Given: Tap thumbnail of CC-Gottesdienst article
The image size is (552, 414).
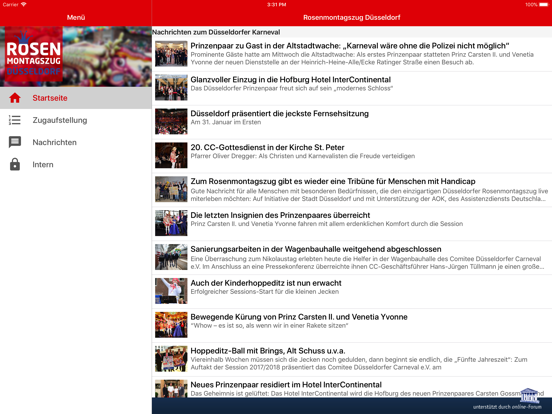Looking at the screenshot, I should click(x=171, y=155).
